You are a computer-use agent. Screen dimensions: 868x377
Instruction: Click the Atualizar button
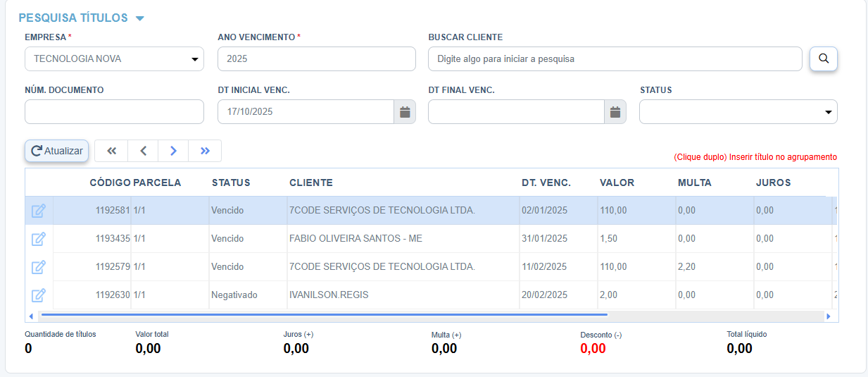56,151
